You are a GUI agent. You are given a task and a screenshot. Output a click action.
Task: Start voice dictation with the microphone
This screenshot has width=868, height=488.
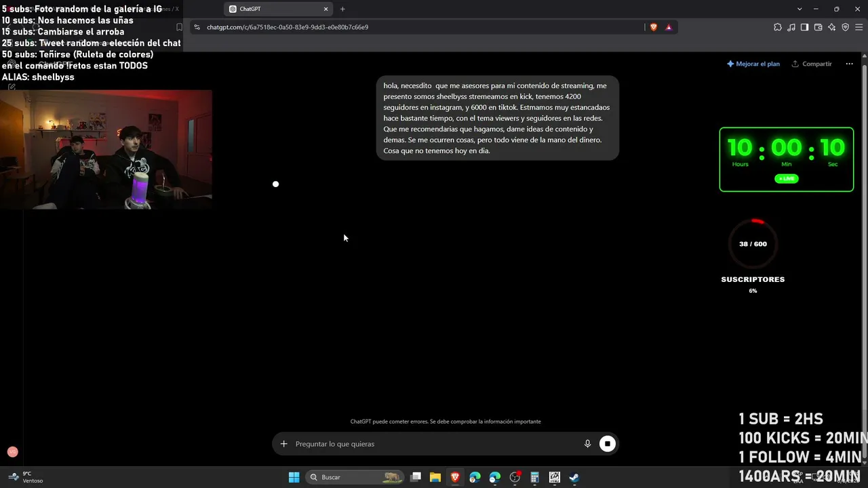pos(587,444)
